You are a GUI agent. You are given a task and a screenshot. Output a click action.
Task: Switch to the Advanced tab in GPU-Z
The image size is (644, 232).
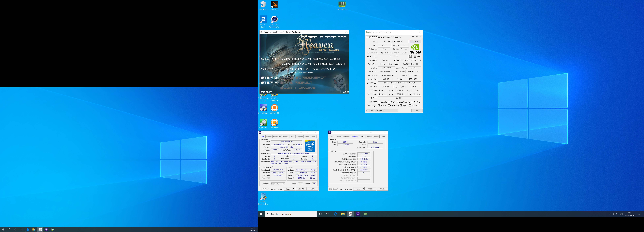click(x=389, y=37)
